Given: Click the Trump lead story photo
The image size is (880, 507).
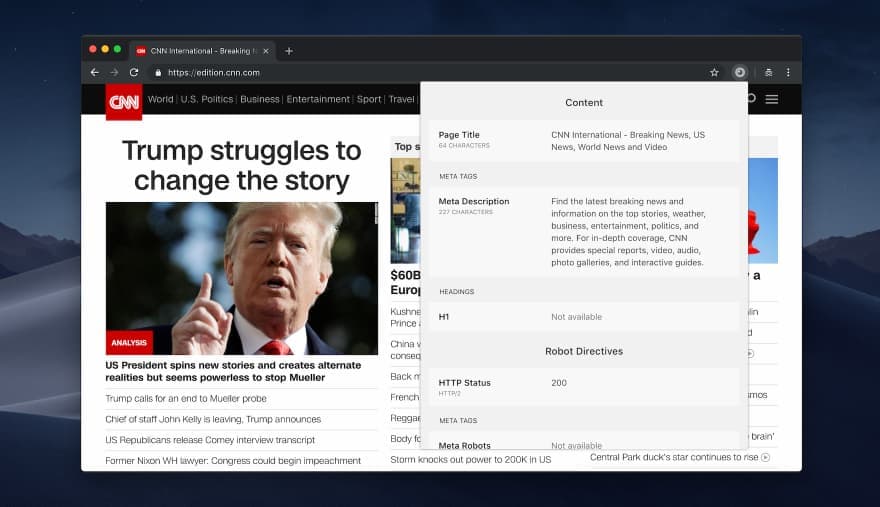Looking at the screenshot, I should coord(241,278).
